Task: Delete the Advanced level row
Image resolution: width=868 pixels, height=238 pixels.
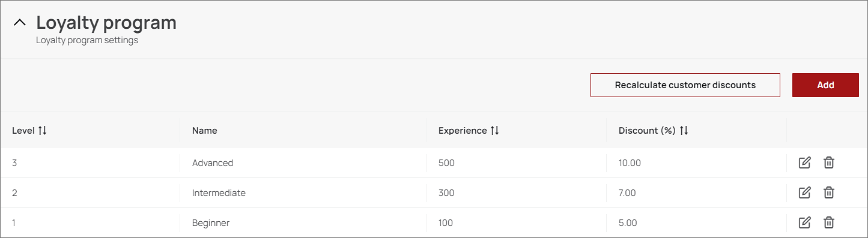Action: 829,162
